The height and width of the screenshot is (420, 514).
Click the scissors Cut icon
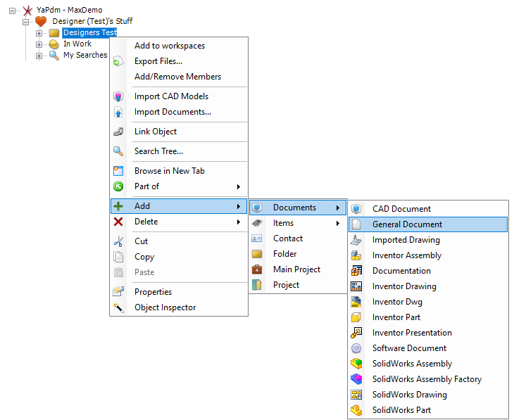[x=118, y=241]
